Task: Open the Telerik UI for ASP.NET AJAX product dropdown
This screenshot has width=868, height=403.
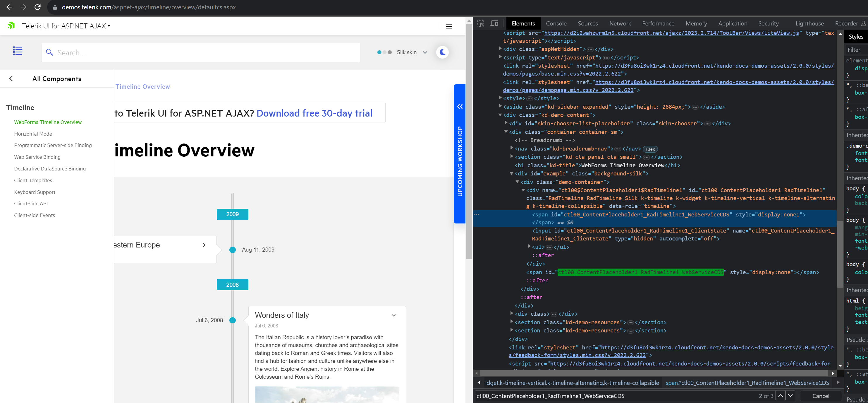Action: coord(66,26)
